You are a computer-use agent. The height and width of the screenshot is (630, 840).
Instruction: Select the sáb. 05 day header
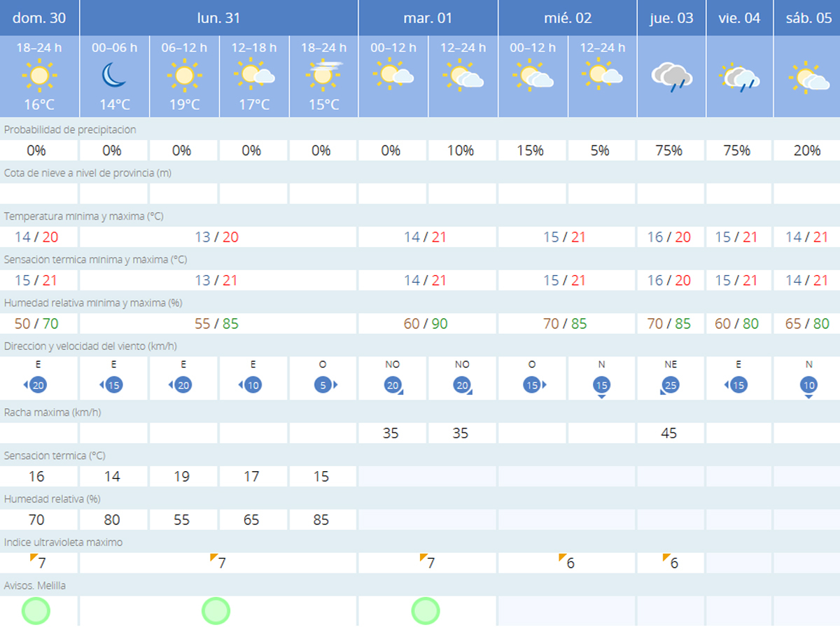pyautogui.click(x=807, y=17)
